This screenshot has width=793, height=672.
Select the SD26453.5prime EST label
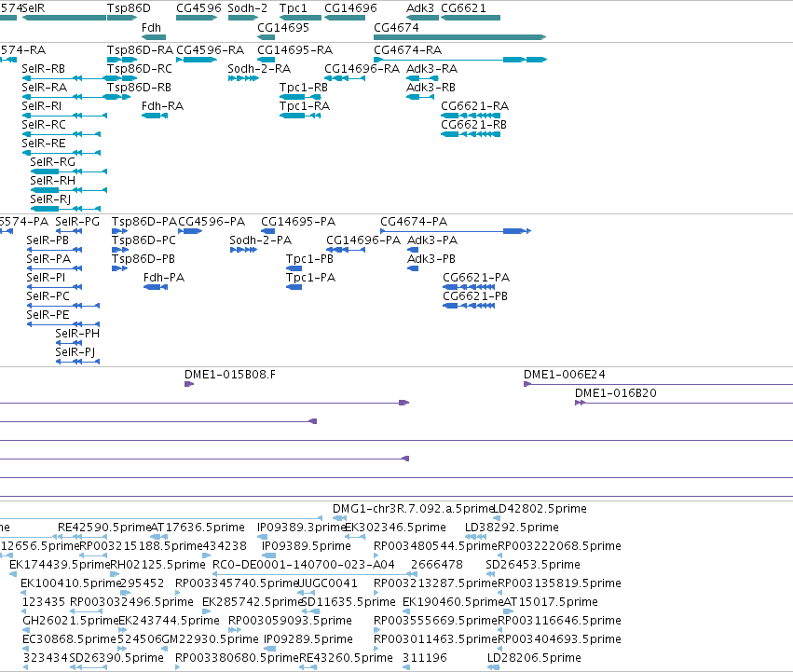point(533,564)
